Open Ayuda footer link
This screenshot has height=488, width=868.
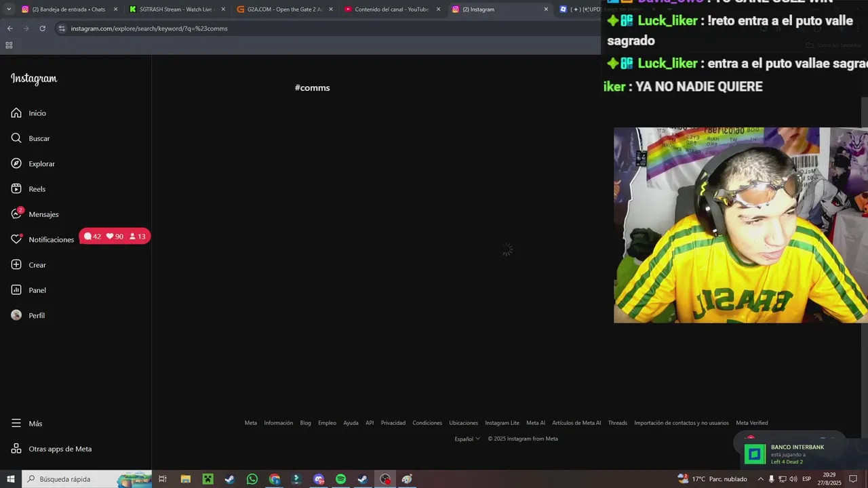tap(351, 423)
